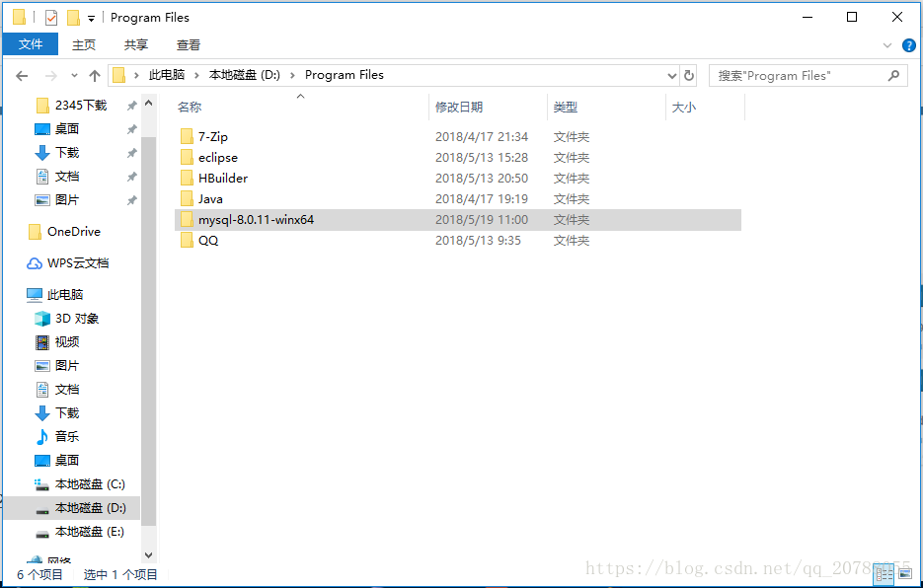Image resolution: width=923 pixels, height=588 pixels.
Task: Switch to large icons view
Action: click(905, 574)
